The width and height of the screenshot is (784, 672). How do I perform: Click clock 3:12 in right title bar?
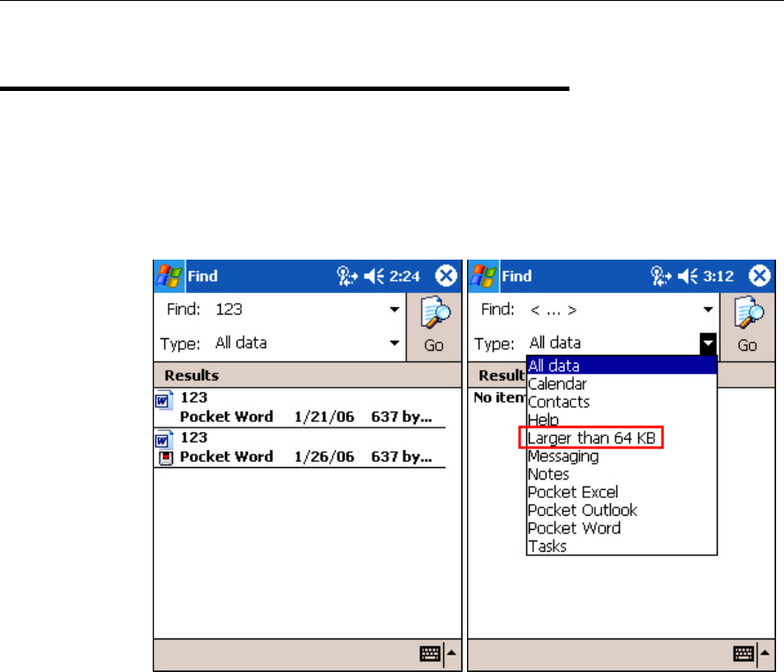pos(719,276)
